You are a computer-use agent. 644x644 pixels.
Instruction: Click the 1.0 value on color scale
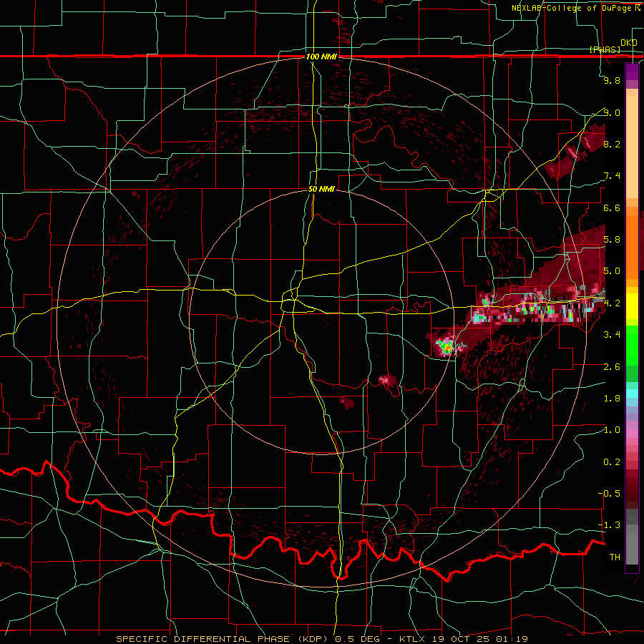pyautogui.click(x=612, y=430)
